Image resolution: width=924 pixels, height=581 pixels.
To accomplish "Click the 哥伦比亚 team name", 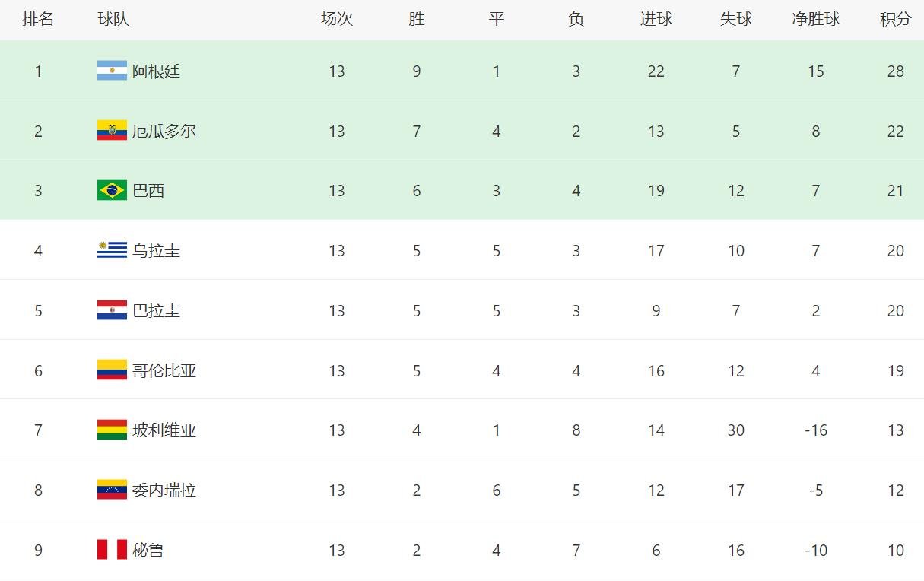I will [x=164, y=370].
